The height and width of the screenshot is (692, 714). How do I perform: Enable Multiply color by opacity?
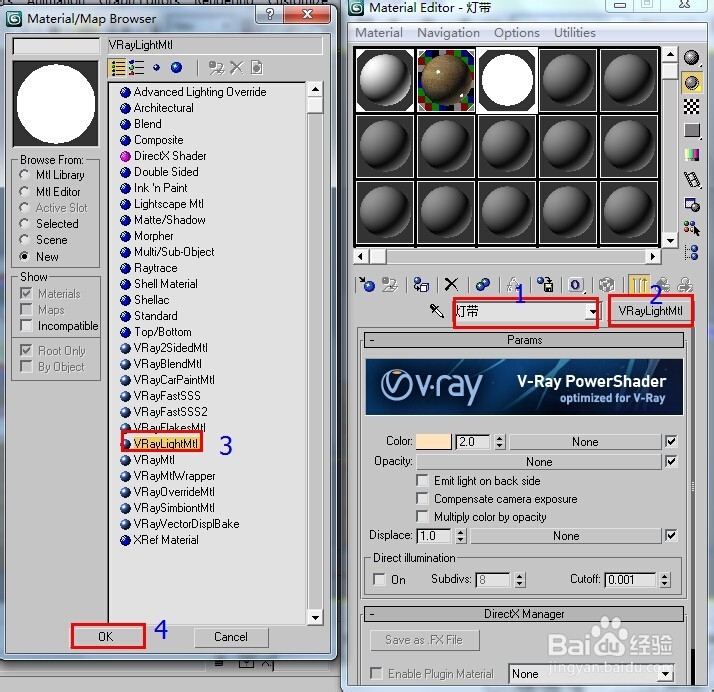point(422,517)
